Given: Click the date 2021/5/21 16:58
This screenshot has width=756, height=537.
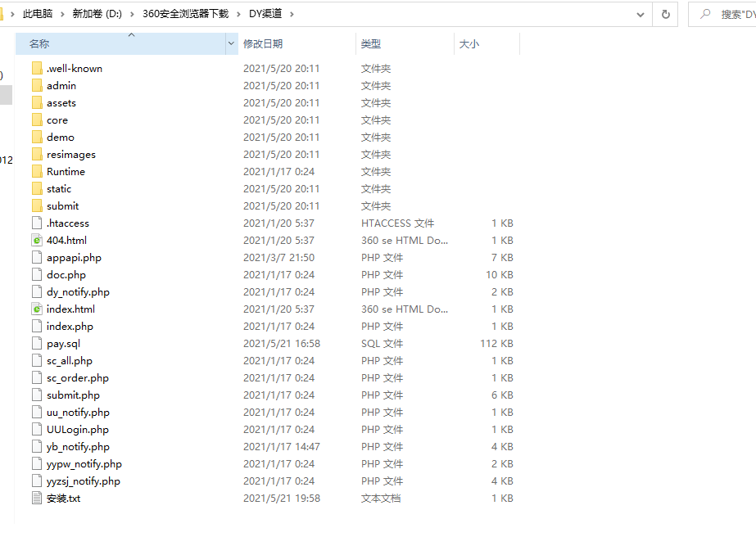Looking at the screenshot, I should 282,344.
